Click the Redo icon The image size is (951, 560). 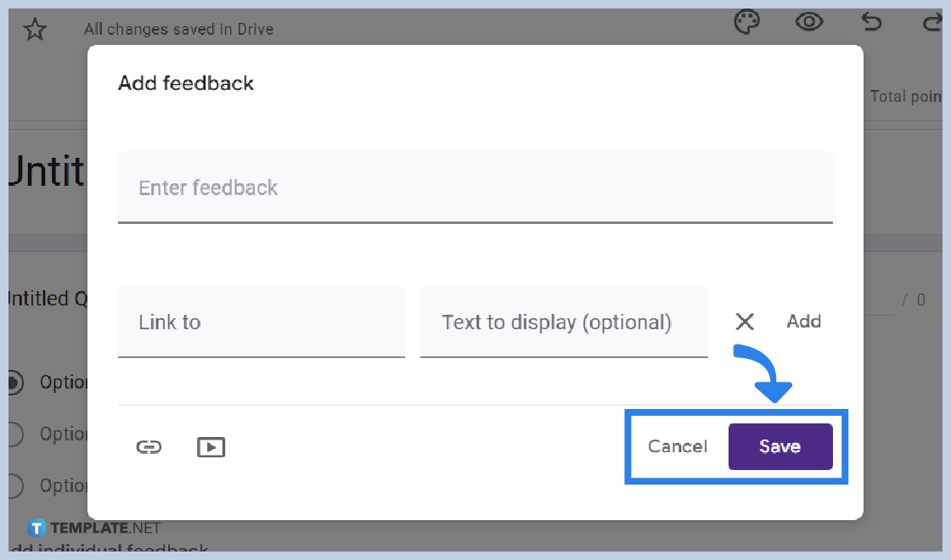click(x=931, y=23)
